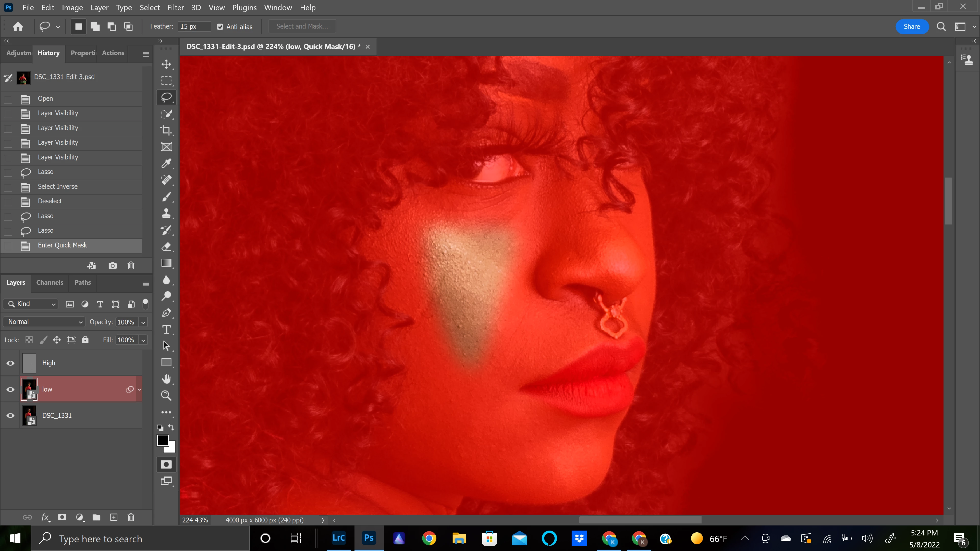Click the Quick Mask mode icon
Viewport: 980px width, 551px height.
(x=166, y=464)
